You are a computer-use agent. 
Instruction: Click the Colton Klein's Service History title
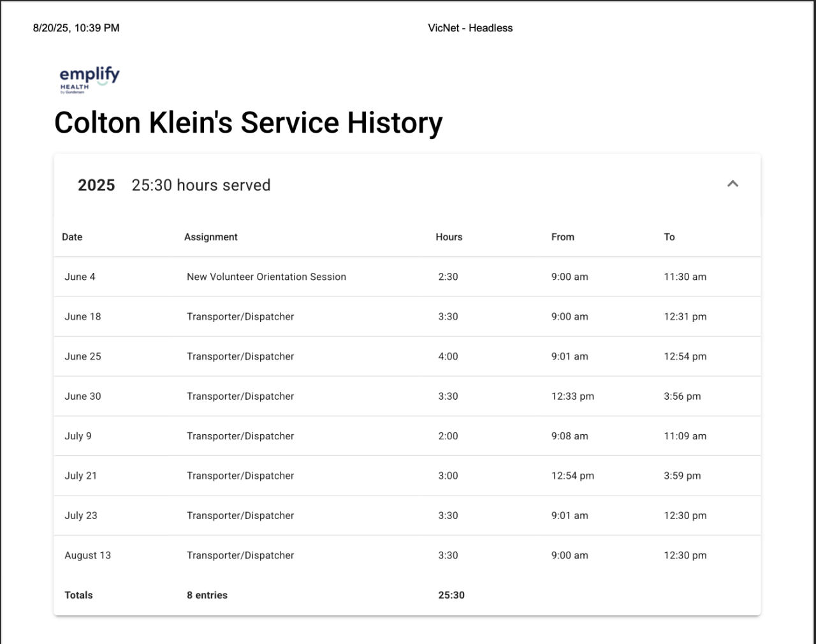[x=248, y=123]
